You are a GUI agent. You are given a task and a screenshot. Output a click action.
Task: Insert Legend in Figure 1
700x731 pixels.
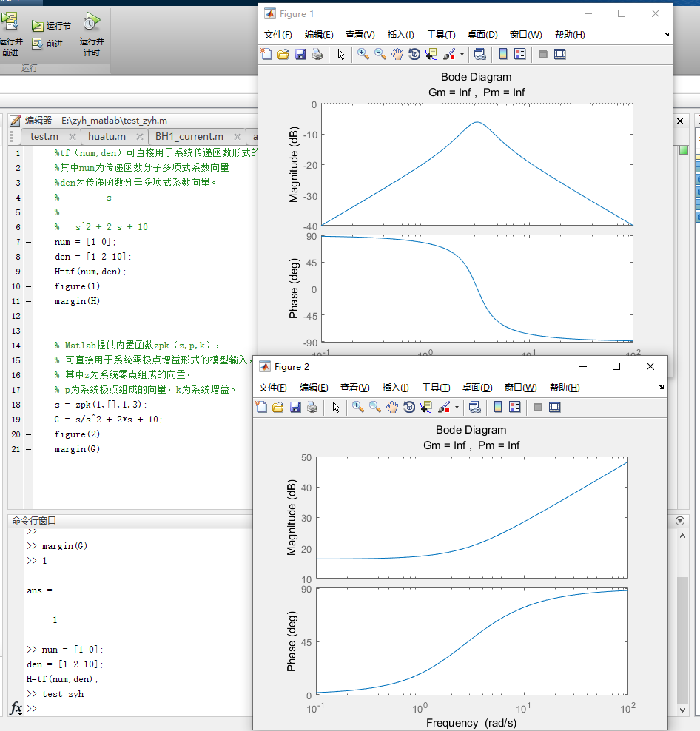[520, 55]
